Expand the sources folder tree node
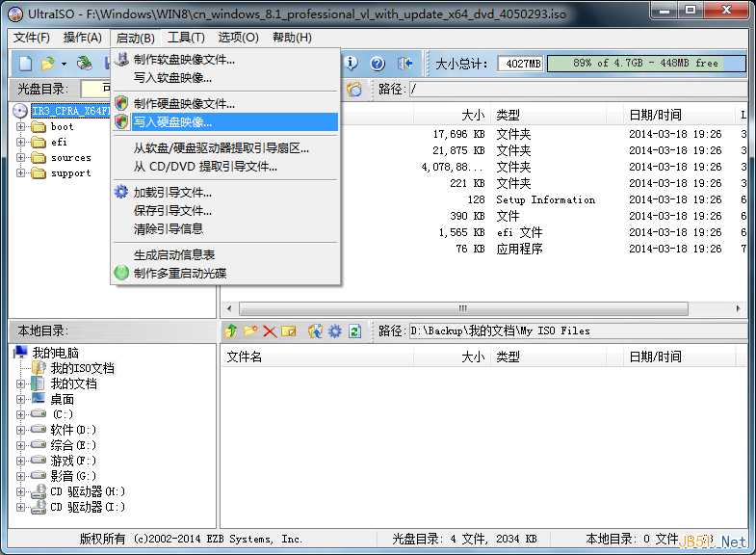The width and height of the screenshot is (756, 555). (20, 158)
